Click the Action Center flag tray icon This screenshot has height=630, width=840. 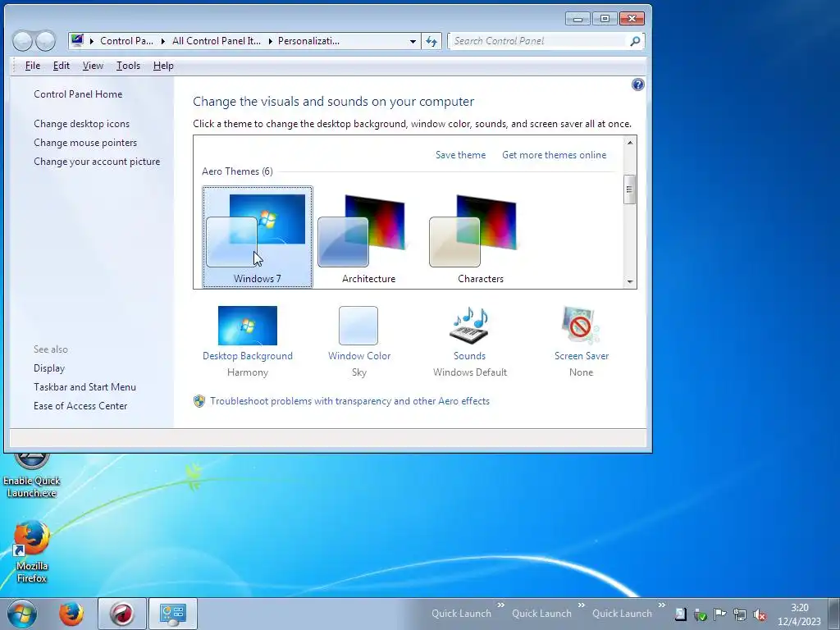click(x=720, y=614)
